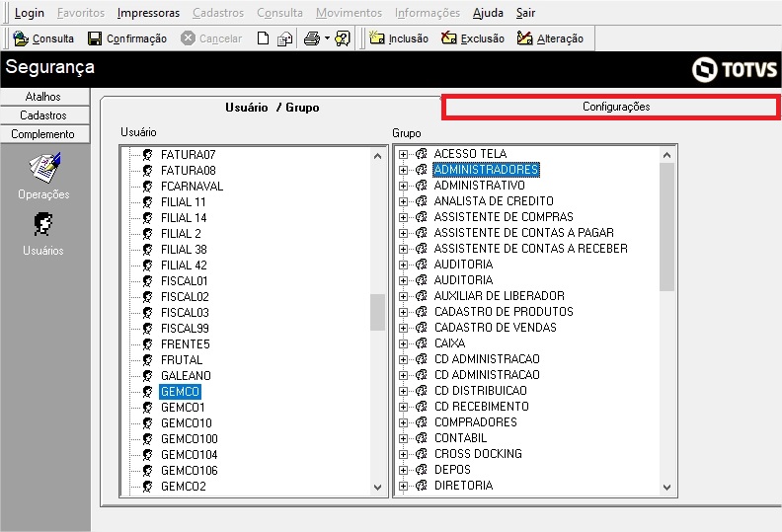Click the Consulta toolbar button
This screenshot has width=782, height=532.
click(43, 38)
